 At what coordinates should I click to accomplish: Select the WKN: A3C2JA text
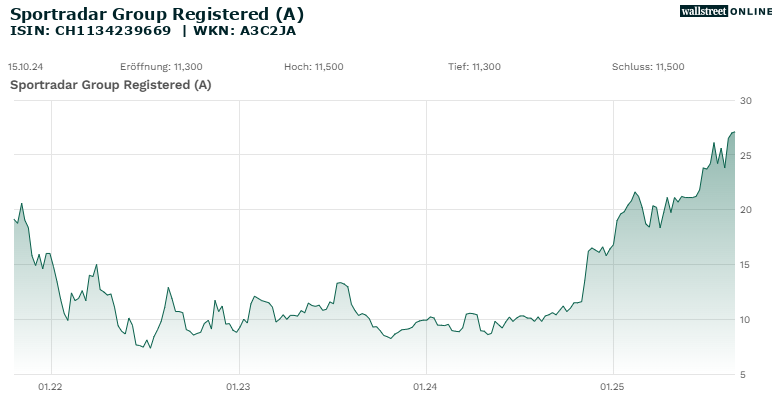point(244,31)
